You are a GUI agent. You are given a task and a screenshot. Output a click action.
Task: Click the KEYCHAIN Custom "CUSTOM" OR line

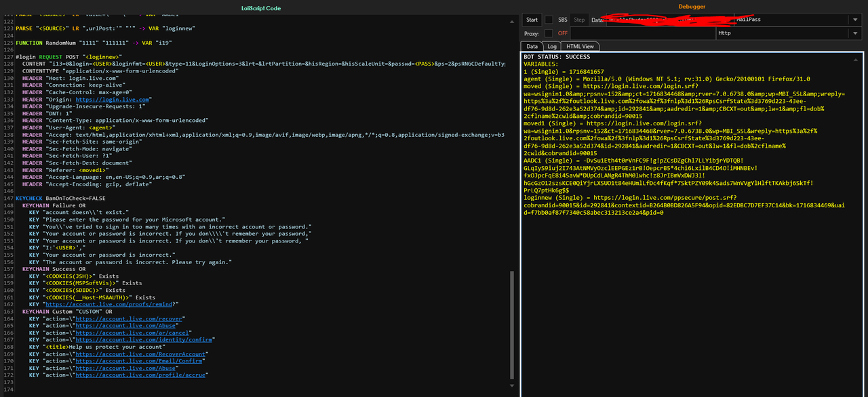(67, 312)
